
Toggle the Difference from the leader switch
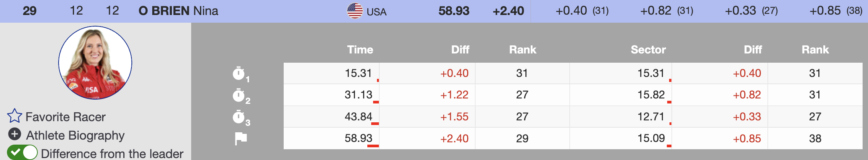click(x=22, y=153)
